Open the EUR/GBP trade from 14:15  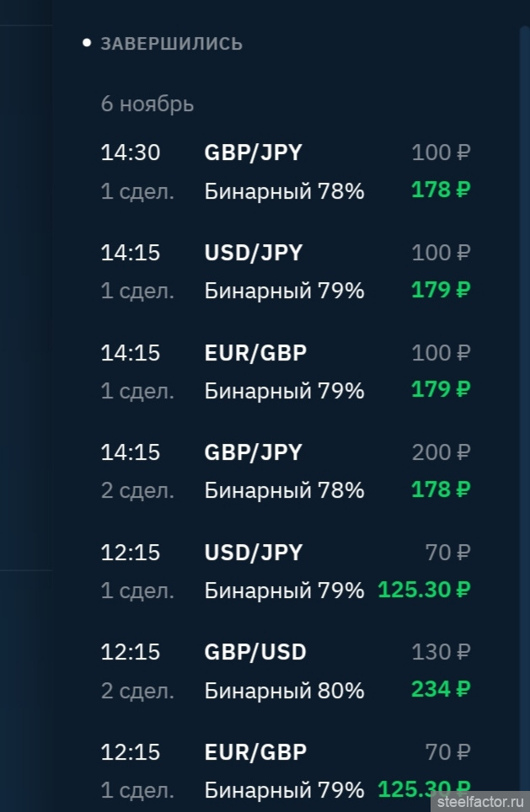(x=255, y=352)
